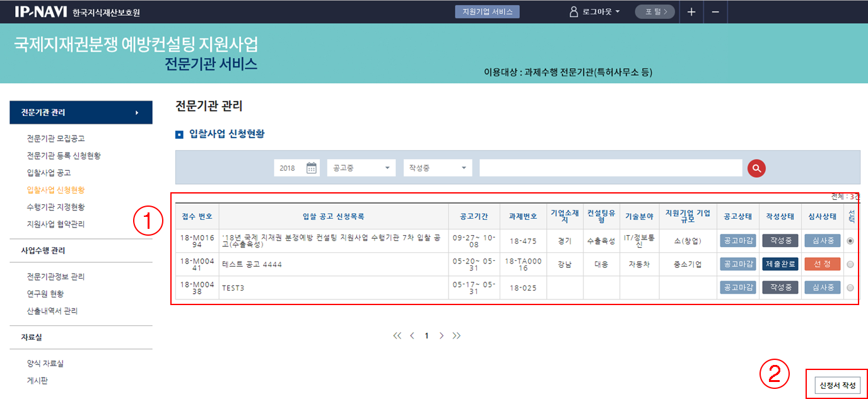868x399 pixels.
Task: Click the red search magnifier icon
Action: point(756,168)
